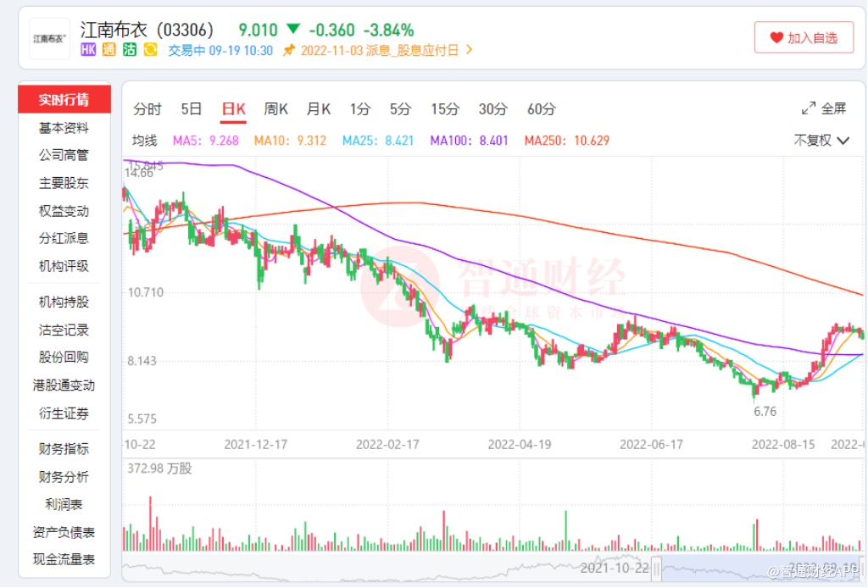
Task: Open 利润表 in the sidebar
Action: click(64, 504)
